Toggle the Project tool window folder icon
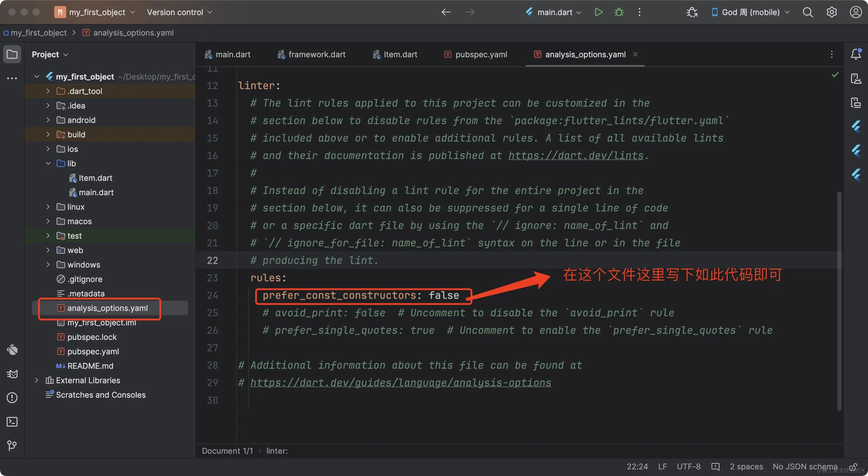The height and width of the screenshot is (476, 868). (12, 54)
